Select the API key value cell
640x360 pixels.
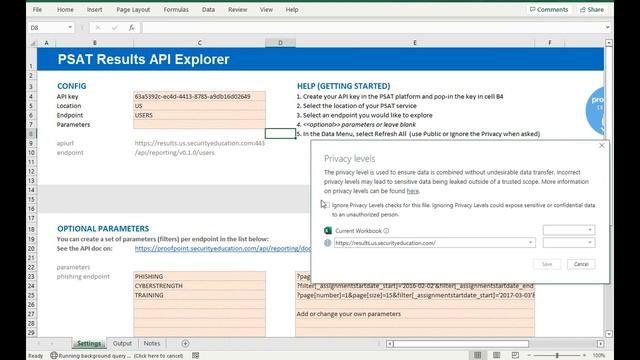(x=199, y=96)
